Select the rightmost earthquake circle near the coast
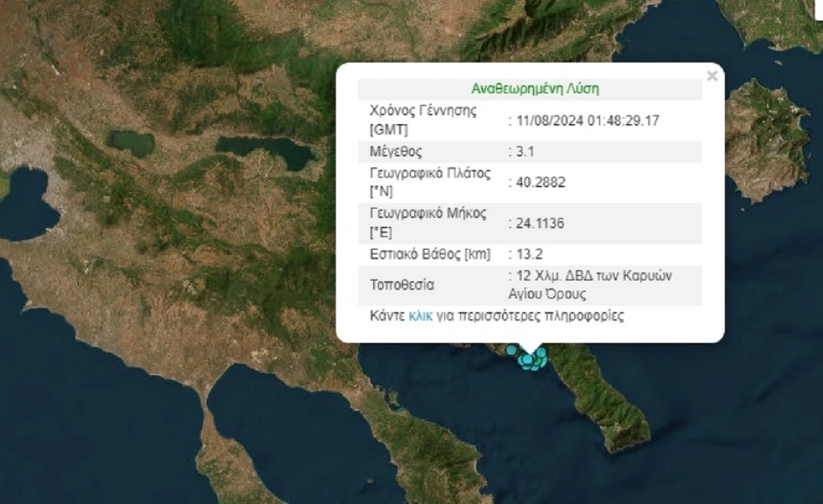The height and width of the screenshot is (504, 823). [543, 361]
